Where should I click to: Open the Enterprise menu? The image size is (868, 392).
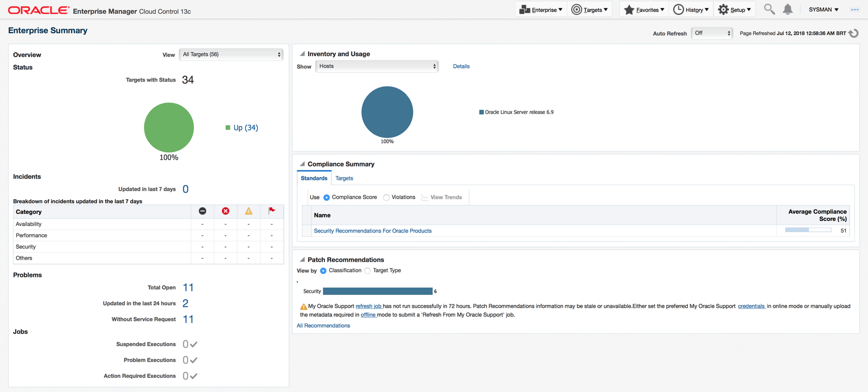tap(540, 10)
